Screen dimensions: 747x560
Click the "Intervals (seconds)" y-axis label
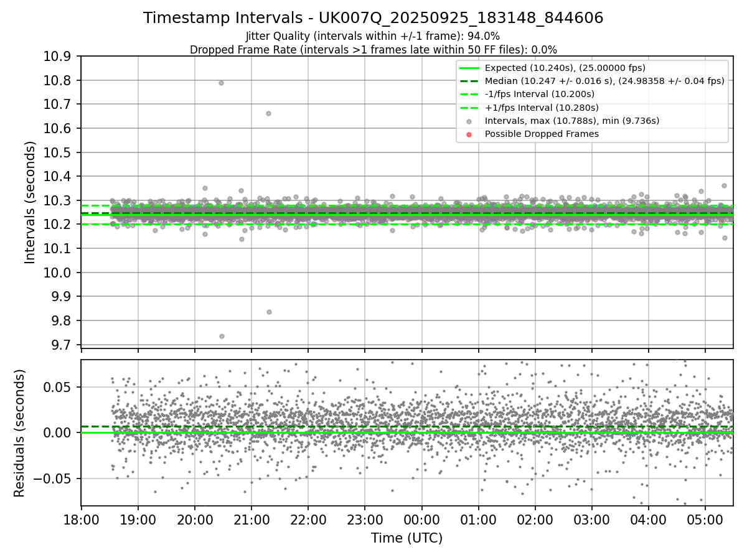pos(31,202)
